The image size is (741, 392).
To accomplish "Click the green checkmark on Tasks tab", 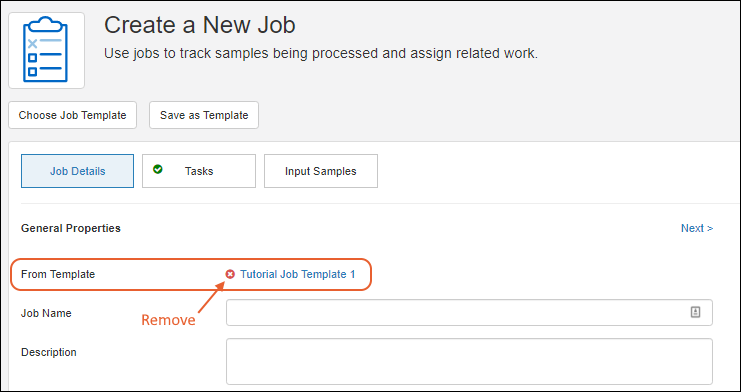I will coord(158,169).
